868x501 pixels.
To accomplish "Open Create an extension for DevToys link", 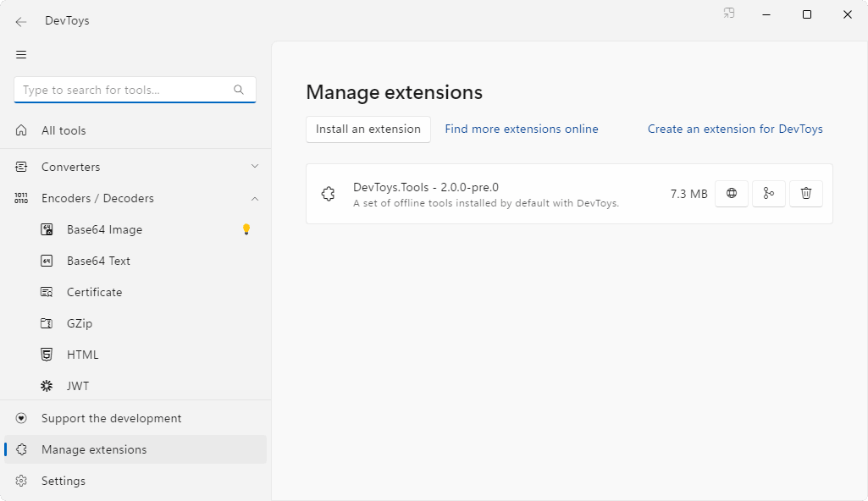I will [735, 129].
